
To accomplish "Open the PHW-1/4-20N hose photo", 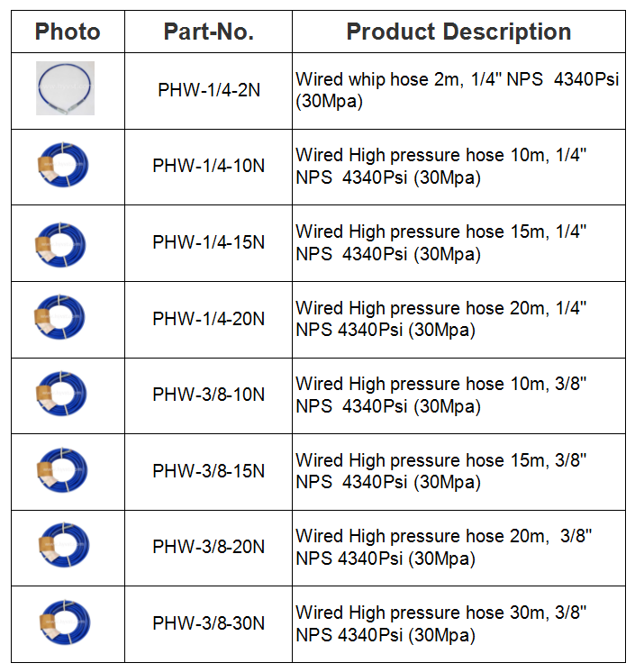I will tap(64, 320).
